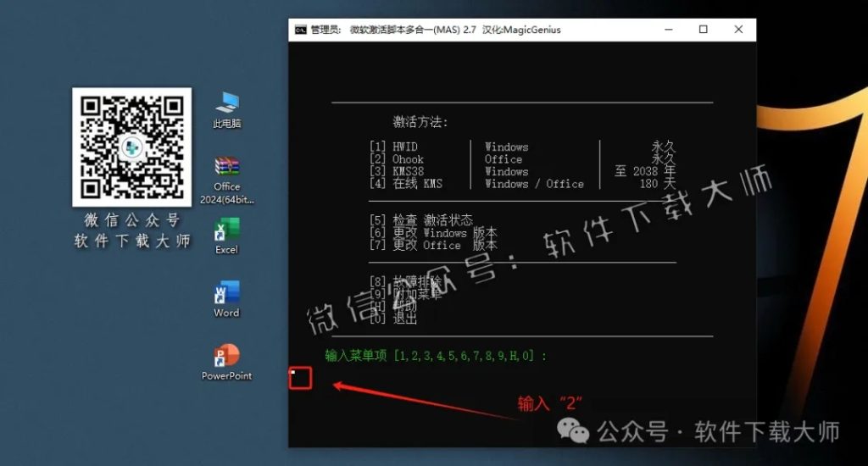The image size is (868, 466).
Task: Click the 180 天 text
Action: pyautogui.click(x=658, y=184)
